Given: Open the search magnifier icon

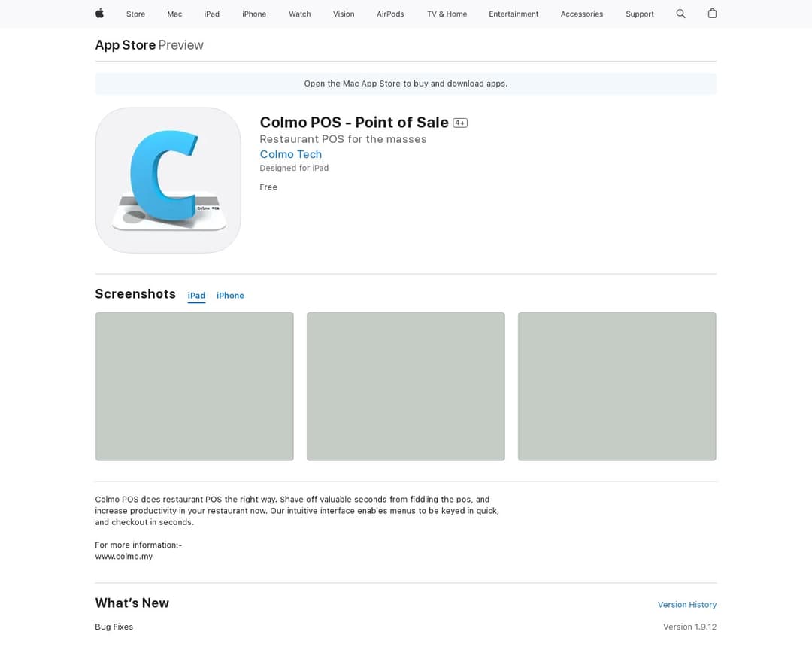Looking at the screenshot, I should point(680,14).
